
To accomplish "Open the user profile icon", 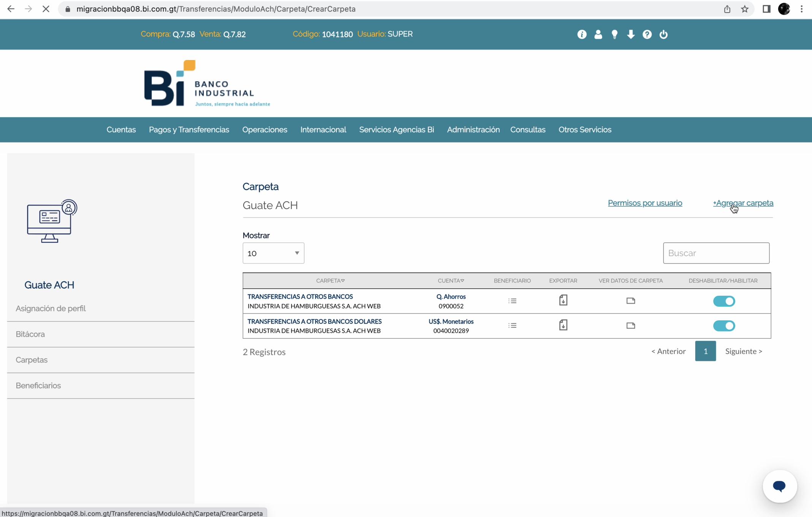I will 598,35.
